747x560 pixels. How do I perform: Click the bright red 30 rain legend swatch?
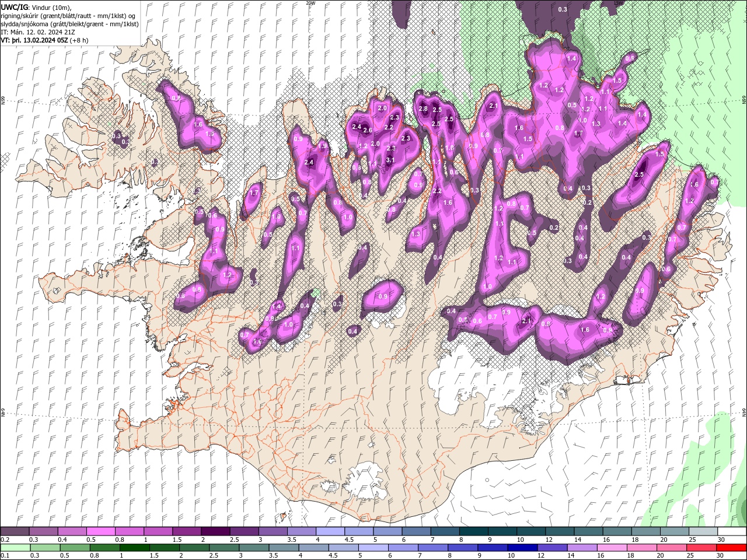point(731,548)
